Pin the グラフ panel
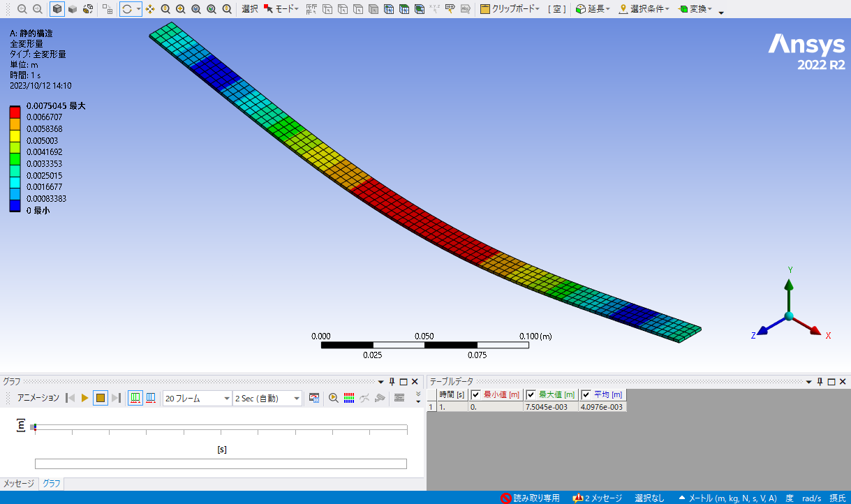Screen dimensions: 851x504 392,382
